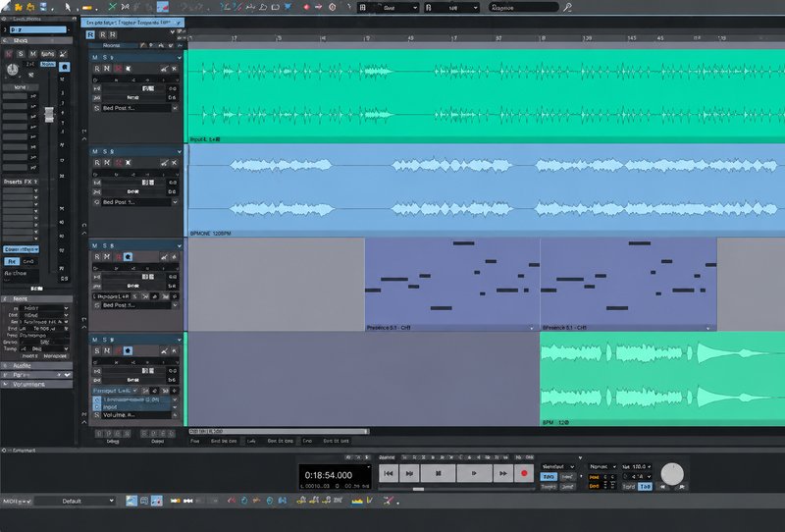Click the monitor speaker icon in channel strip
Image resolution: width=785 pixels, height=532 pixels.
[x=64, y=67]
